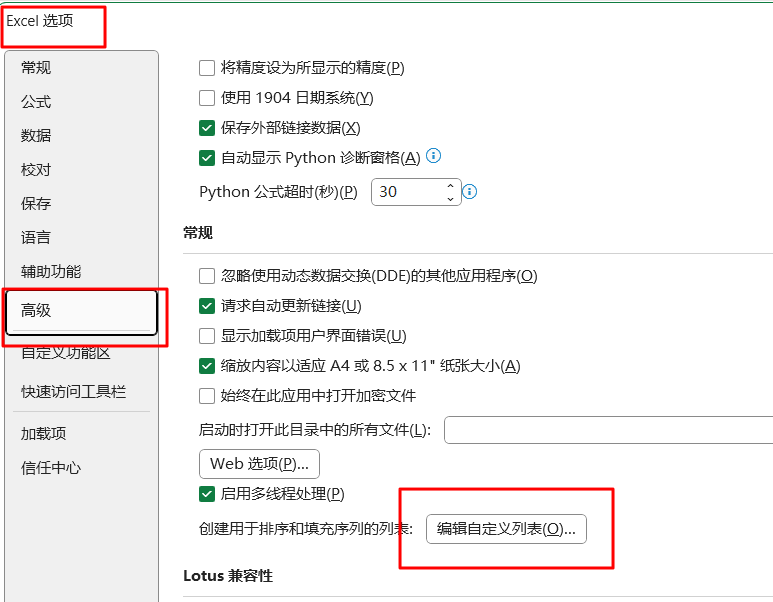Click the Lotus 兼容性 section heading
Image resolution: width=773 pixels, height=602 pixels.
tap(228, 576)
